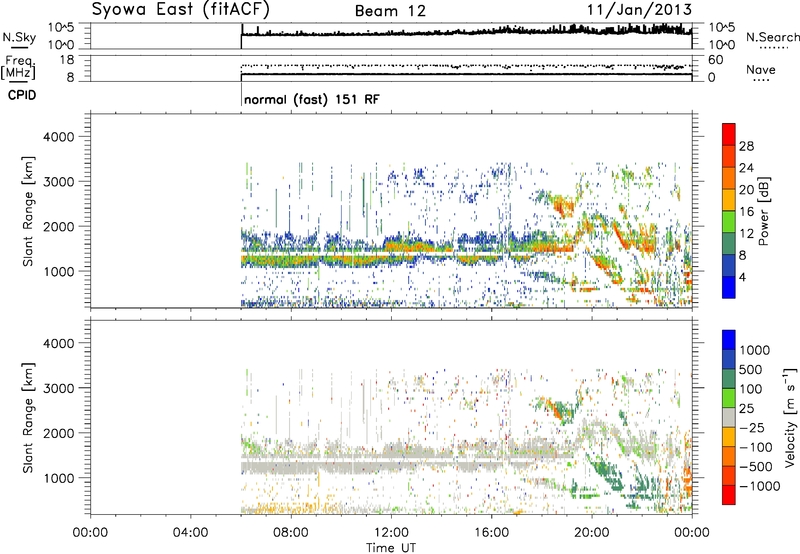Viewport: 800px width, 554px height.
Task: Click the date "11/Jan/2013"
Action: point(639,10)
